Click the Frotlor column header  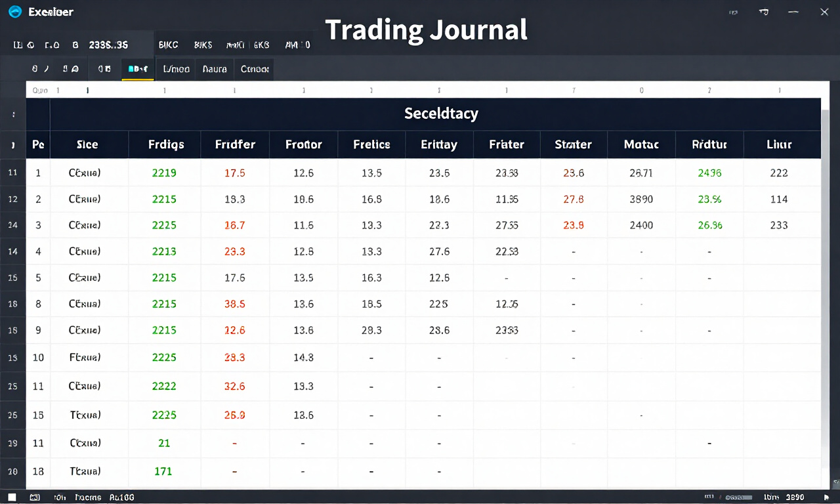click(x=304, y=145)
